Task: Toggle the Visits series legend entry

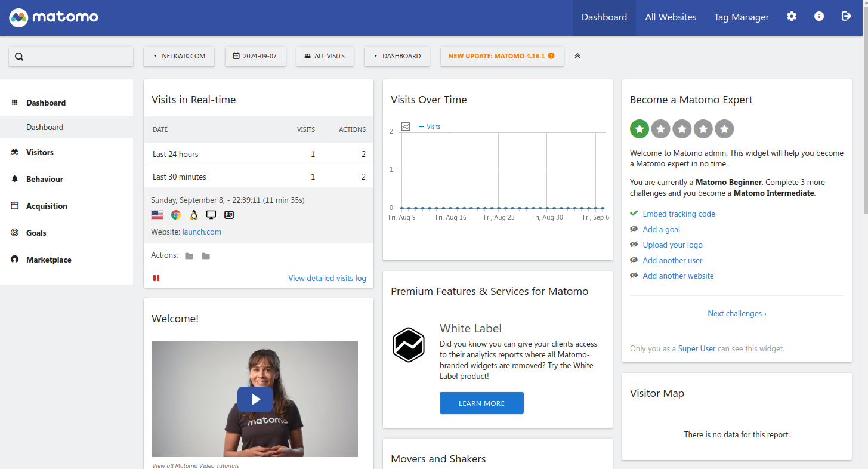Action: [x=430, y=126]
